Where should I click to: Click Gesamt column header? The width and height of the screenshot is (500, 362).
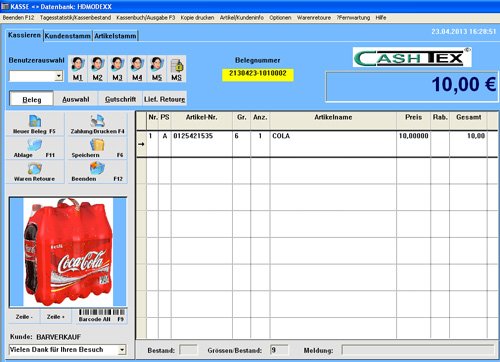[468, 120]
